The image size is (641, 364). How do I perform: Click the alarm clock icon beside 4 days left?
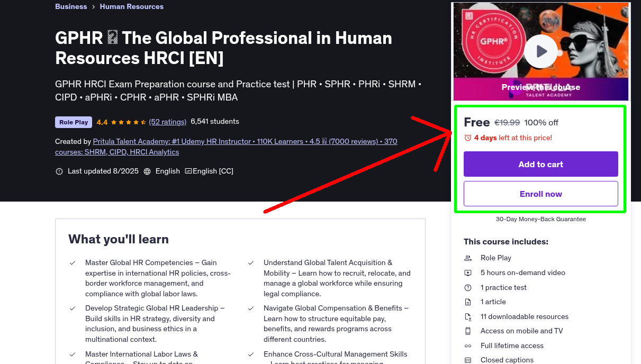click(467, 138)
